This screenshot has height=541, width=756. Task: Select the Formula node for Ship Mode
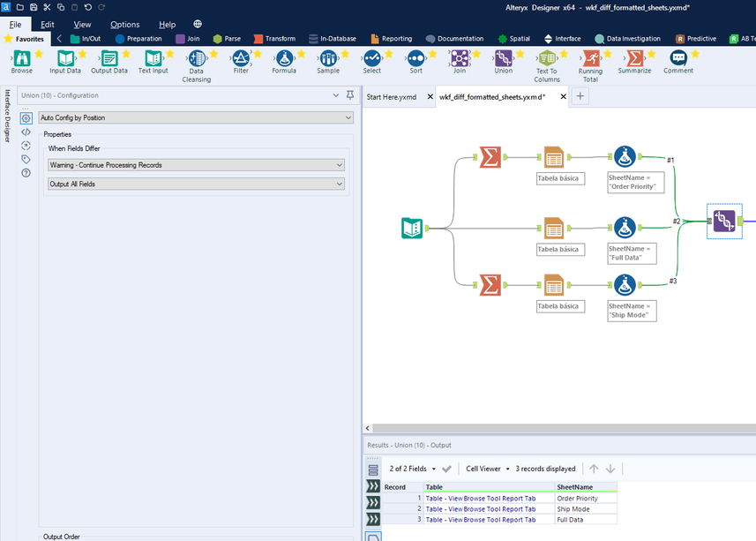pyautogui.click(x=625, y=285)
